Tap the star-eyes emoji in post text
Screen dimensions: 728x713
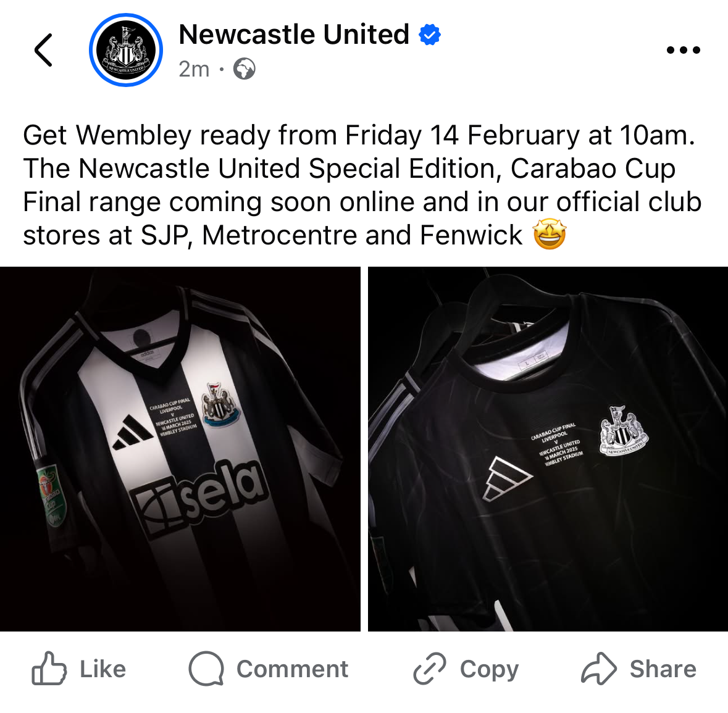click(550, 235)
